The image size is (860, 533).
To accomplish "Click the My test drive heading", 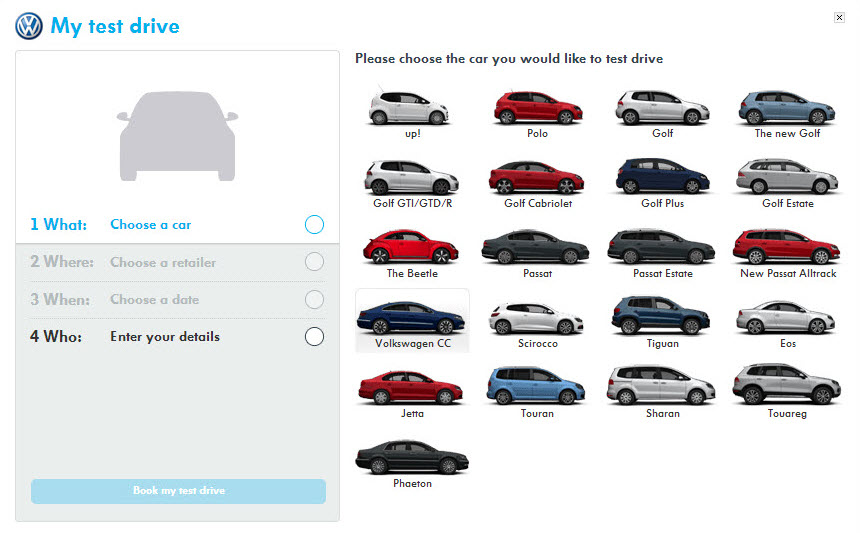I will (115, 26).
